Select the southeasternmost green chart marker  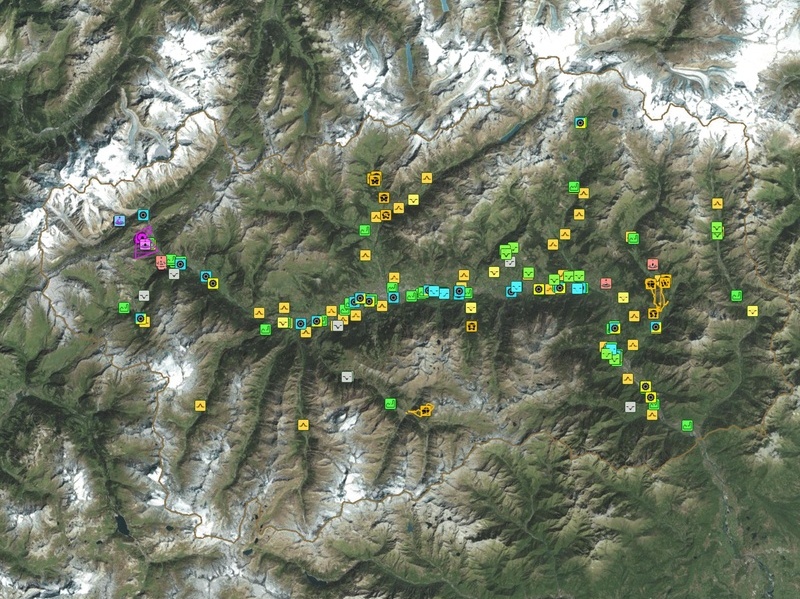pos(687,426)
